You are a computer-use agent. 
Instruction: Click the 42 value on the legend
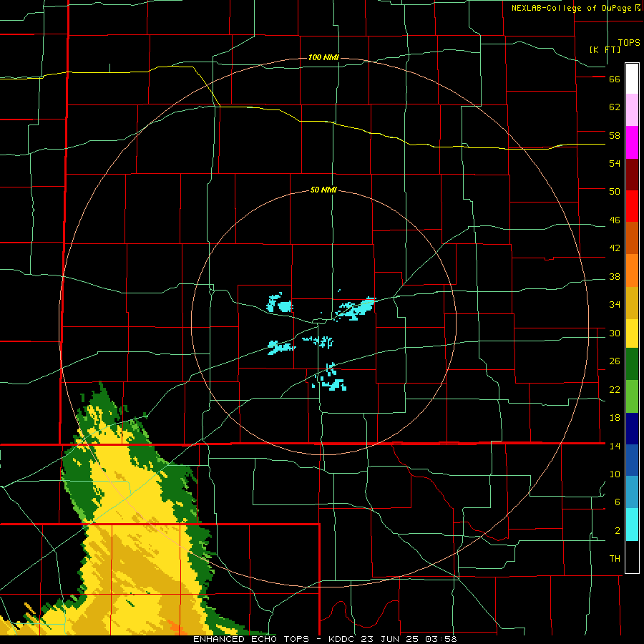point(615,248)
